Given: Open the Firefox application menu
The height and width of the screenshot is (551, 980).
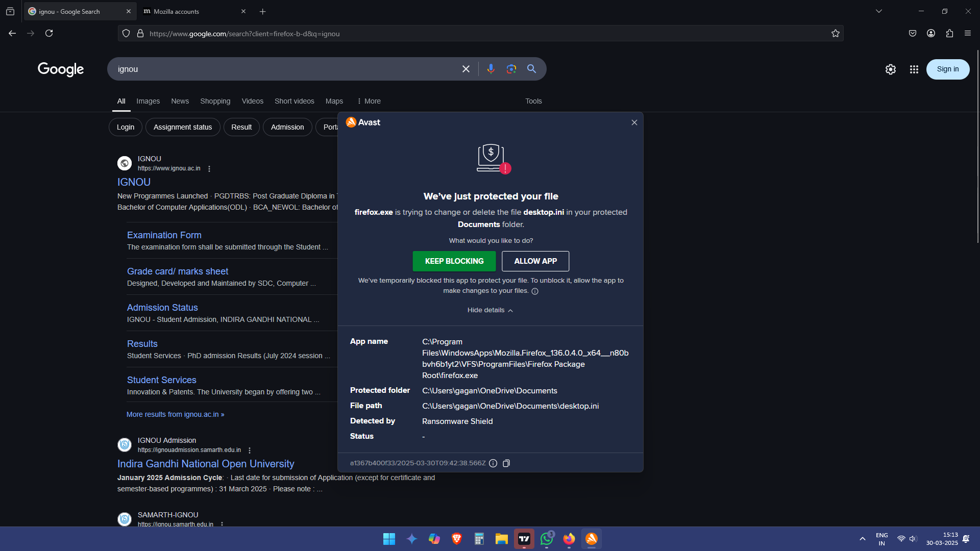Looking at the screenshot, I should tap(968, 33).
